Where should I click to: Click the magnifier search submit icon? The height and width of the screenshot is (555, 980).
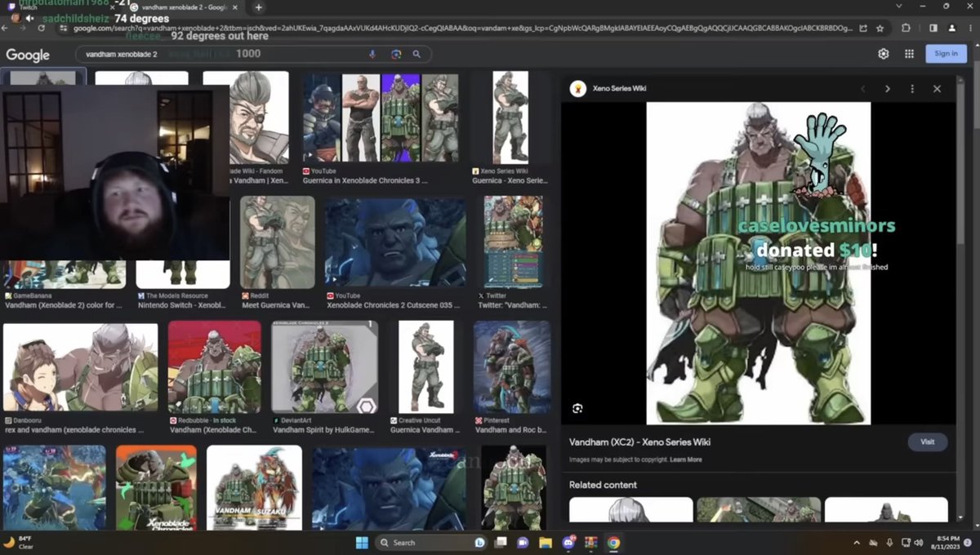click(x=416, y=54)
